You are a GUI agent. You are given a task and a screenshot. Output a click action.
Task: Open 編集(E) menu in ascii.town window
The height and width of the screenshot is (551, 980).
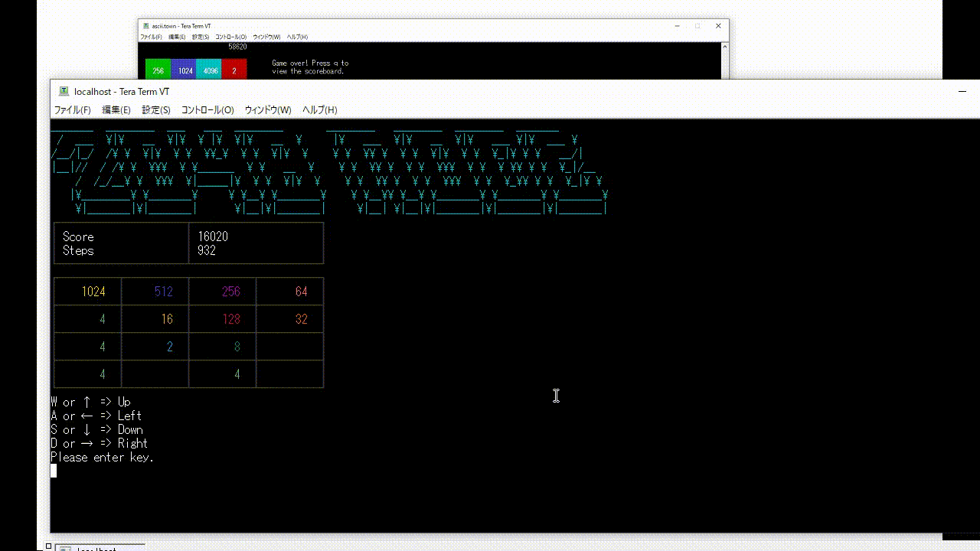[177, 37]
